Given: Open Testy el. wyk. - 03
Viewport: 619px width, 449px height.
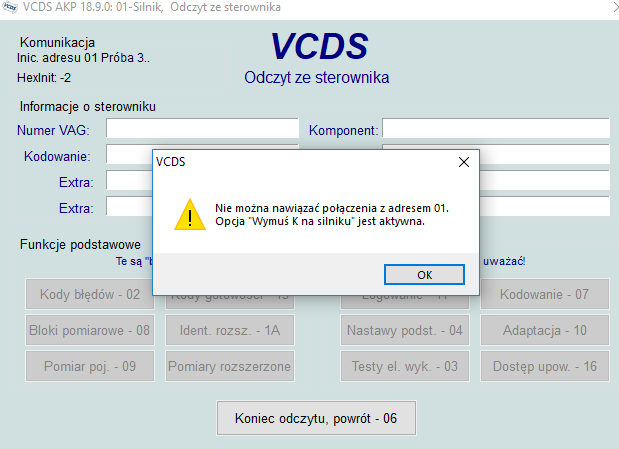Looking at the screenshot, I should pyautogui.click(x=405, y=366).
